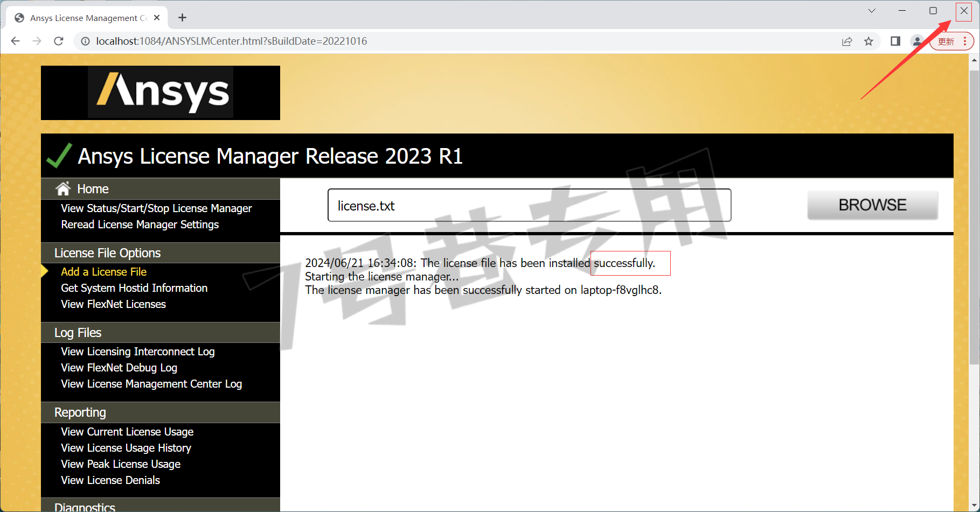The width and height of the screenshot is (980, 512).
Task: Open Get System Hostid Information
Action: [134, 288]
